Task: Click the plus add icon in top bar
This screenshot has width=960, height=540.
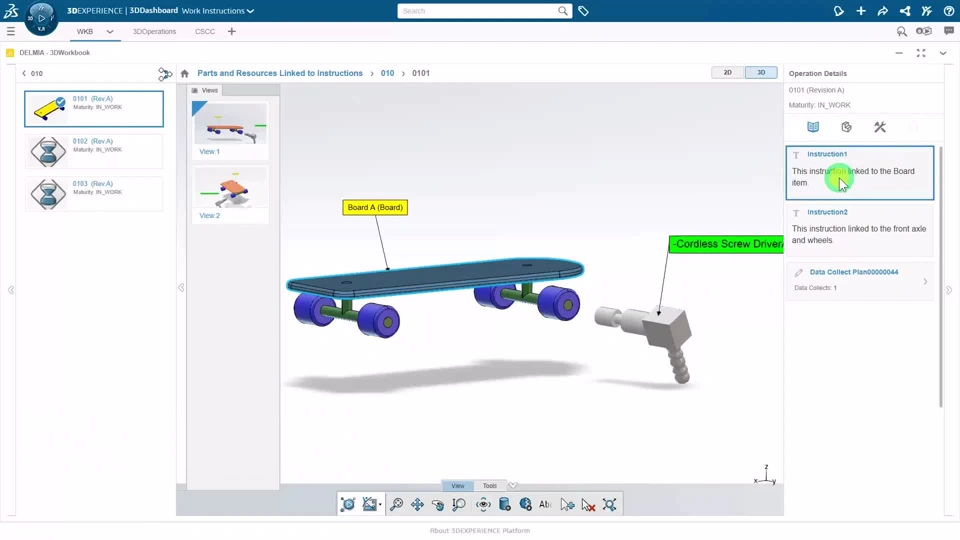Action: (x=861, y=11)
